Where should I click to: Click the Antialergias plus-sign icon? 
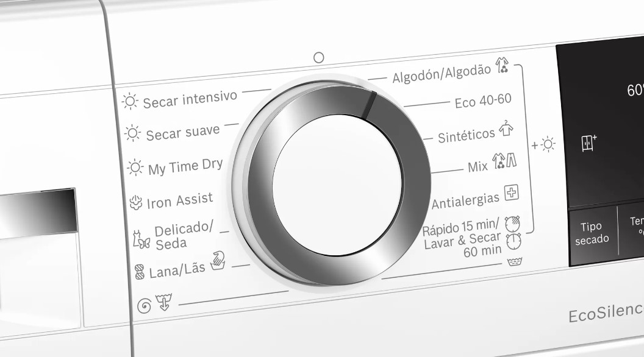pyautogui.click(x=511, y=193)
